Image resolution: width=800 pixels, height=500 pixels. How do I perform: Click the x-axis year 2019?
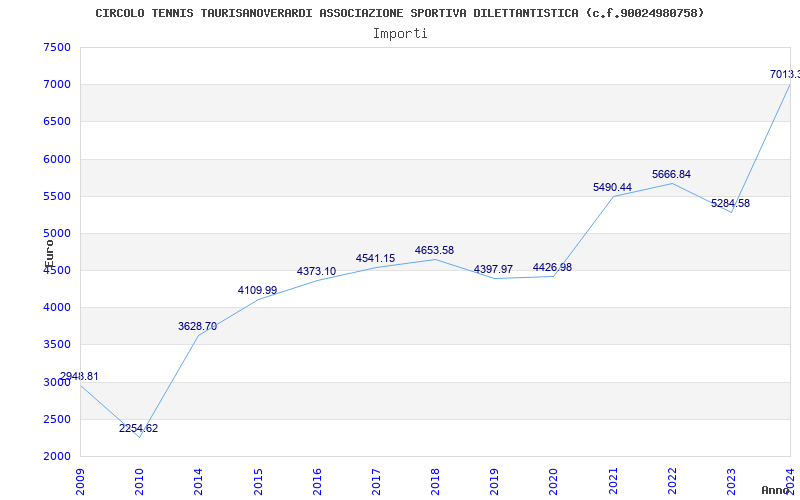click(494, 482)
